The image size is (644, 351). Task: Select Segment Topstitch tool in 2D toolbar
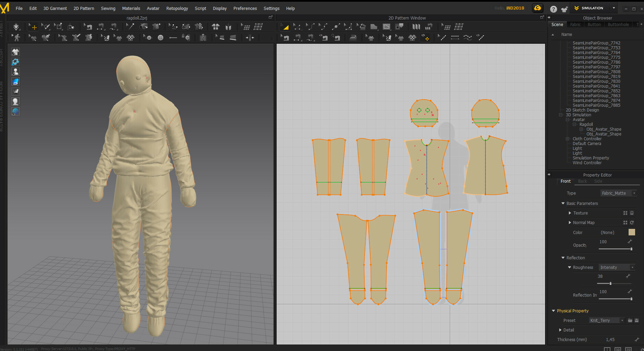455,38
